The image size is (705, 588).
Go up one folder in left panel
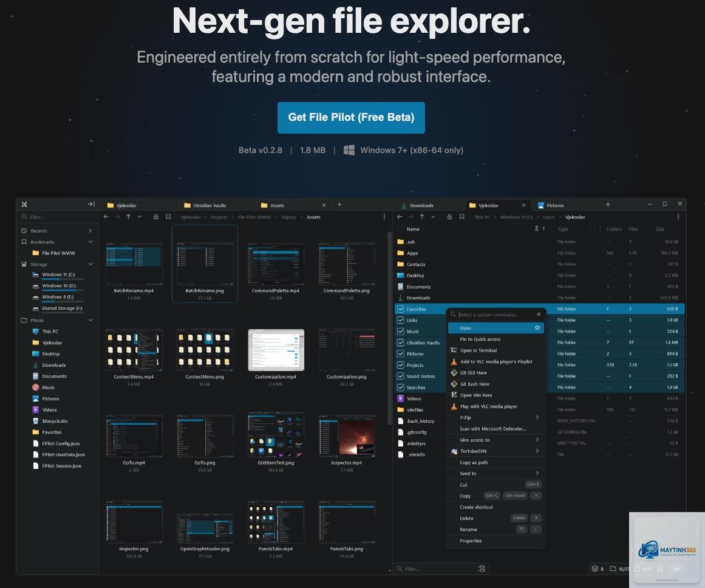[x=129, y=217]
